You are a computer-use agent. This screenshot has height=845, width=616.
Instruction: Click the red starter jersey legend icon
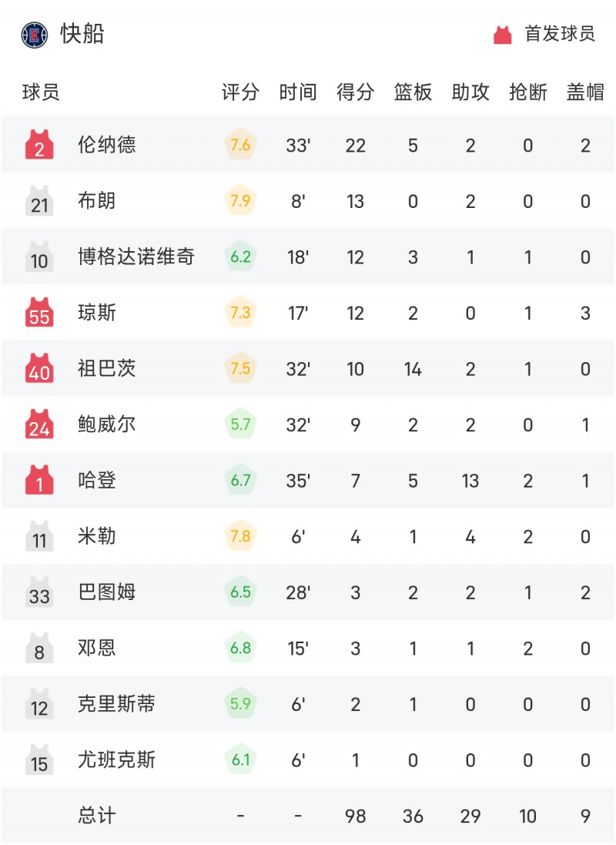click(502, 35)
